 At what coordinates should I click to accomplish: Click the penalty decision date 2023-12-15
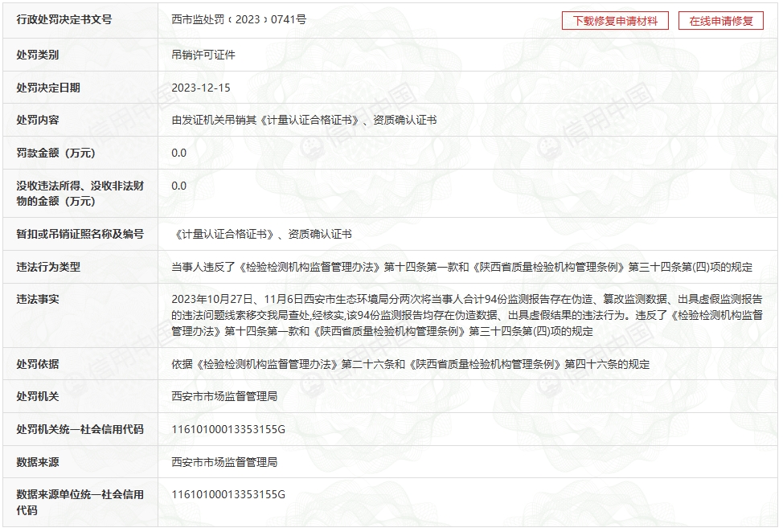201,88
